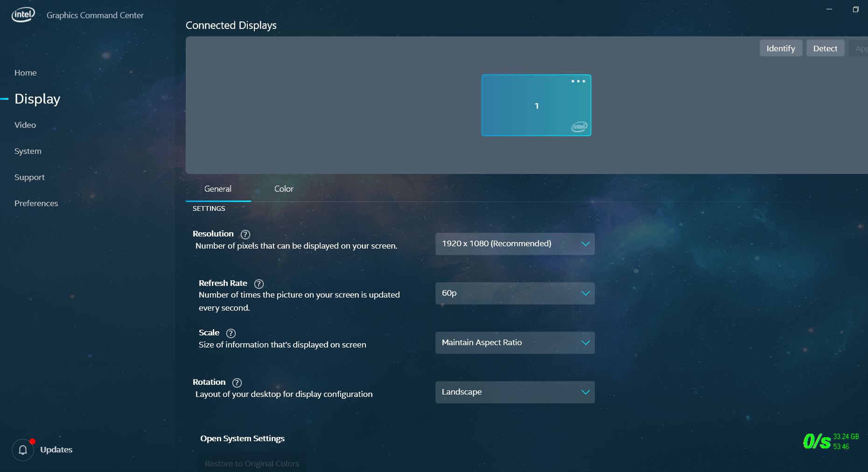Viewport: 868px width, 472px height.
Task: Open the Video section
Action: point(25,125)
